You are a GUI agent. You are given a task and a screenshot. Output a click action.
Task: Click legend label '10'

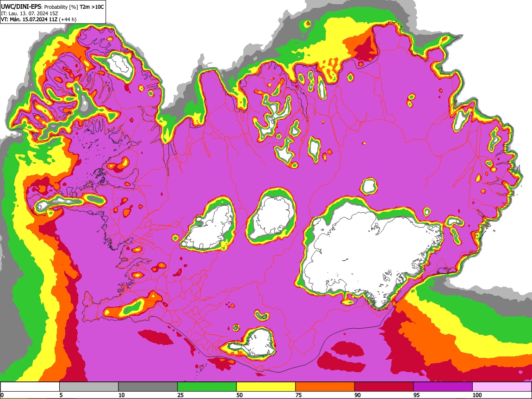tap(122, 395)
